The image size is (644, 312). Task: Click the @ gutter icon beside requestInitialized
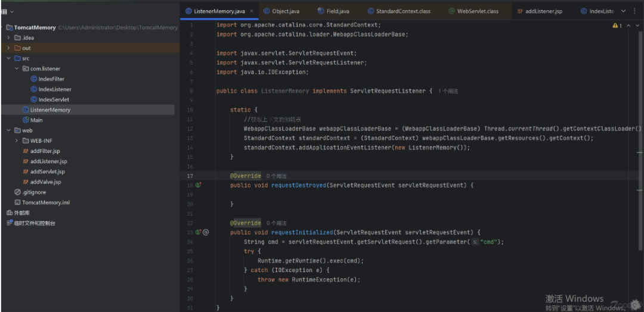(206, 232)
